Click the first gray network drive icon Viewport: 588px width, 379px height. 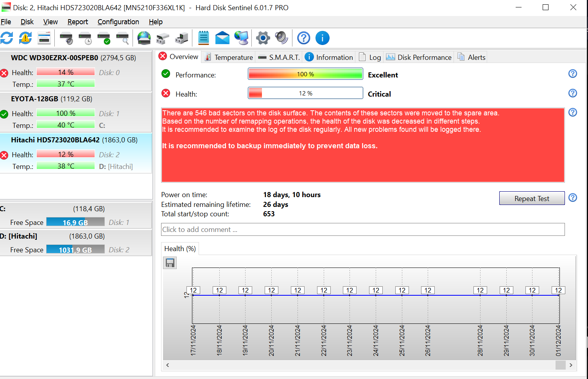(x=163, y=38)
